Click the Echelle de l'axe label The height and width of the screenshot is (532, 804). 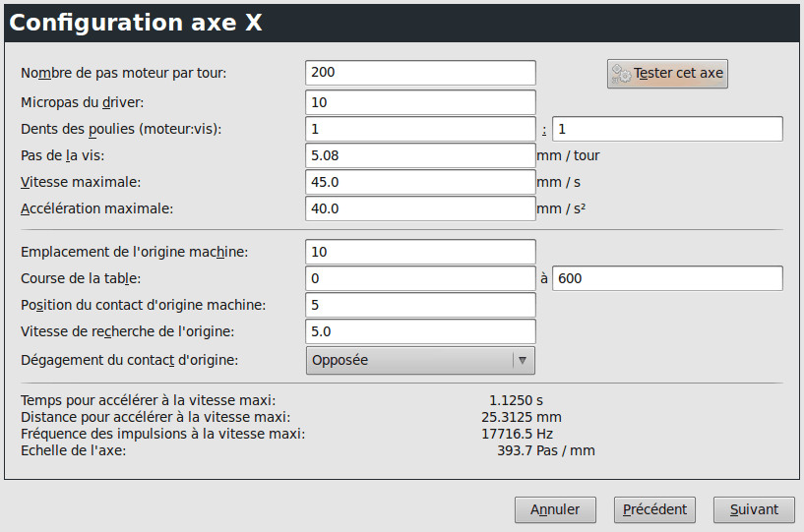pyautogui.click(x=74, y=451)
